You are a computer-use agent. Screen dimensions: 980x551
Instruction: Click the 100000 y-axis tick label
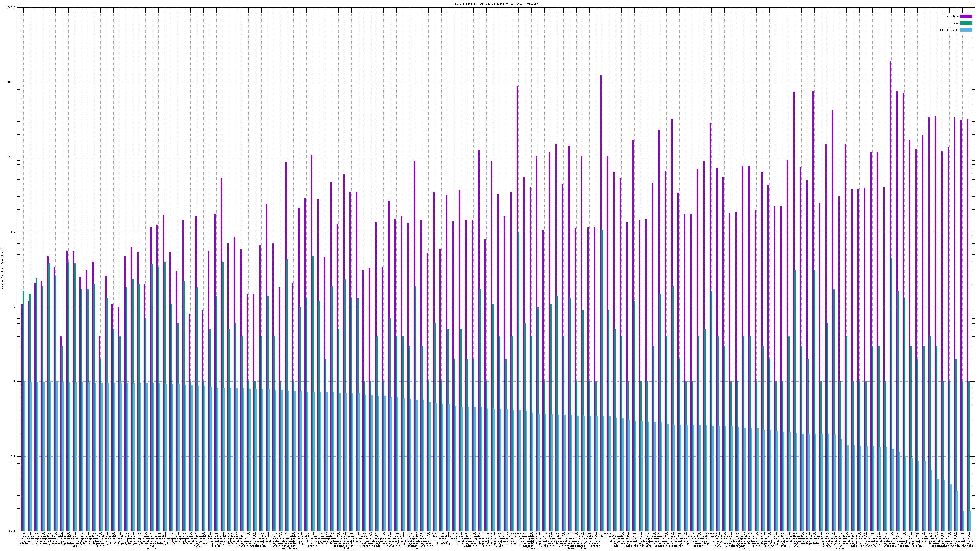click(11, 8)
